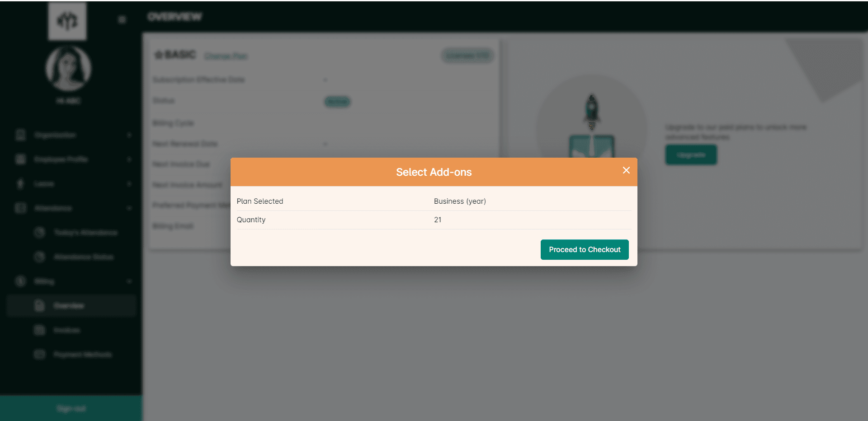Expand the Organization menu arrow

pyautogui.click(x=129, y=135)
